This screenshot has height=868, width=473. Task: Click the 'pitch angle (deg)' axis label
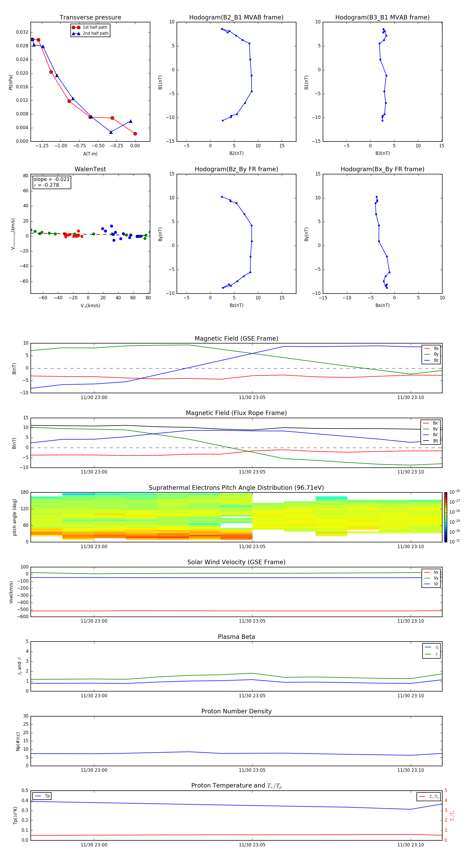[14, 517]
